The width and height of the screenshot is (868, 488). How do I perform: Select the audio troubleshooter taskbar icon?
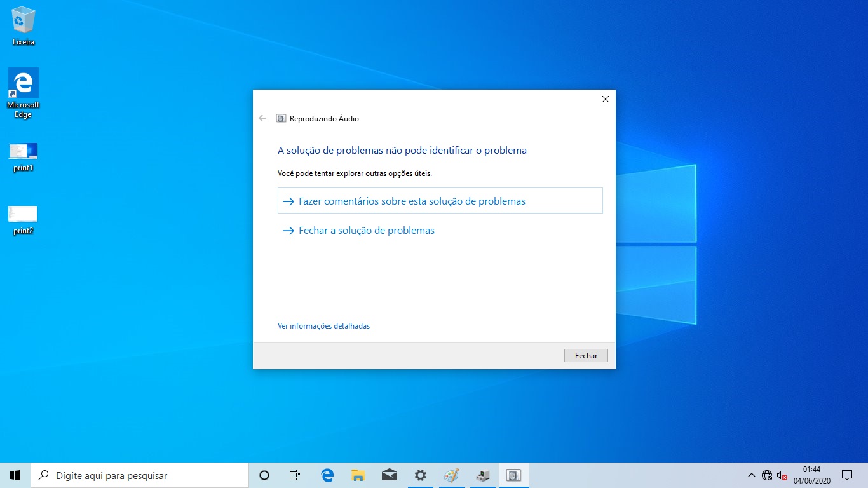click(x=513, y=475)
